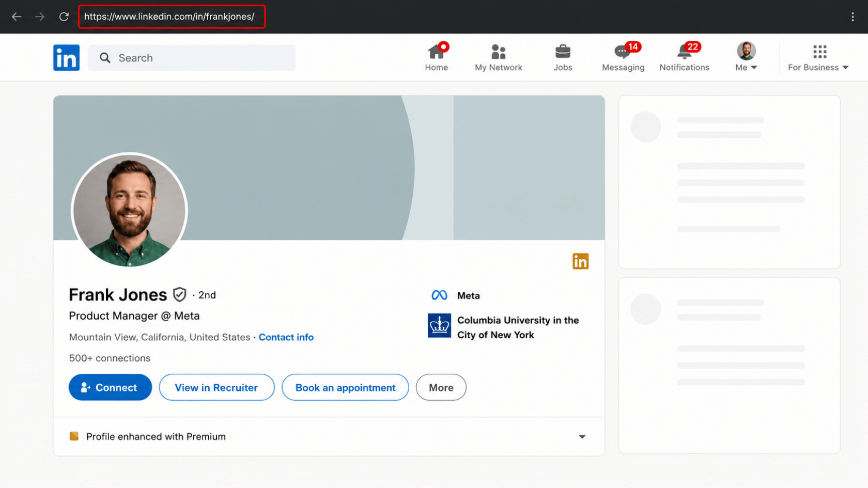Click the gold LinkedIn Premium badge
This screenshot has height=488, width=868.
(x=580, y=261)
